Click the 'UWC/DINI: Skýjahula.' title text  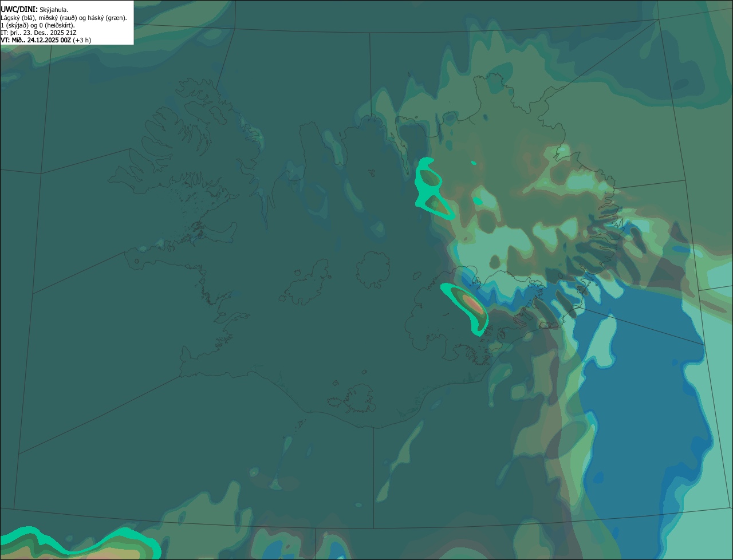coord(34,10)
